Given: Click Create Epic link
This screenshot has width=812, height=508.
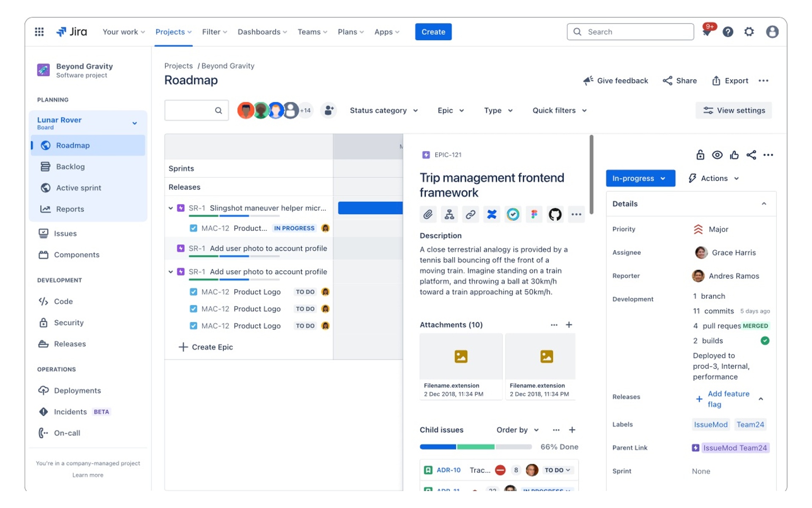Looking at the screenshot, I should click(206, 347).
